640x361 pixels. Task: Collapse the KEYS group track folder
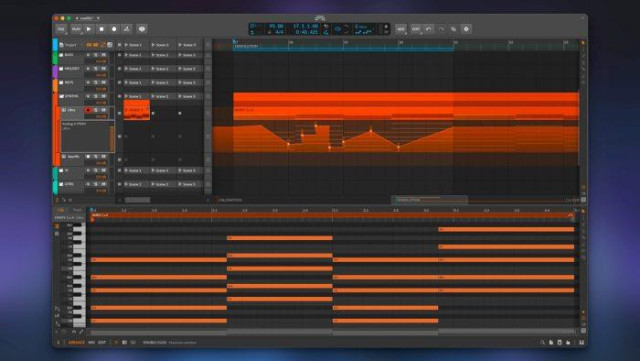[61, 82]
